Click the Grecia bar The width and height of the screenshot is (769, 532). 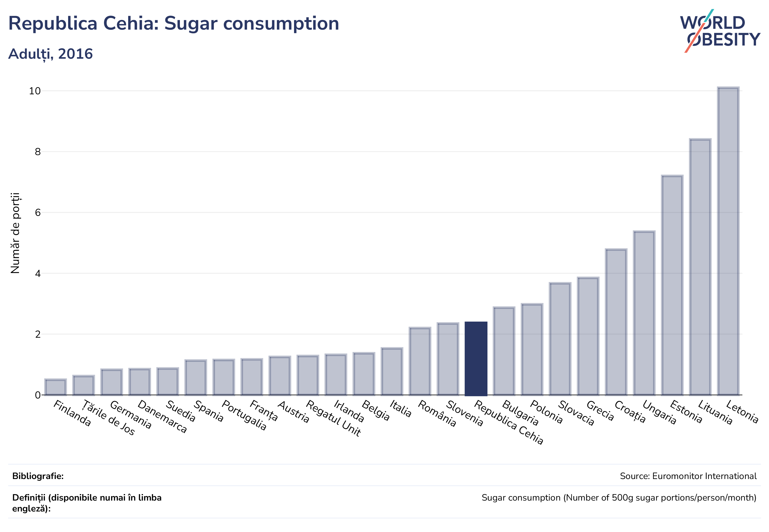coord(588,336)
